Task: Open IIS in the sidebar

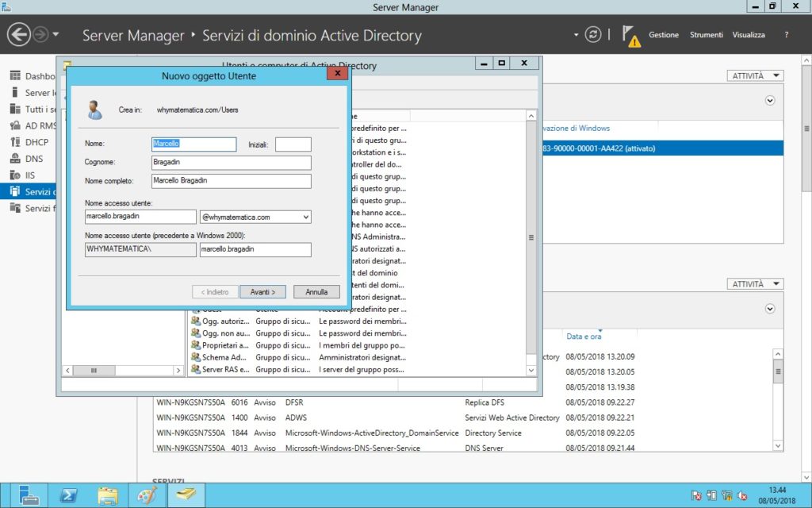Action: (x=32, y=175)
